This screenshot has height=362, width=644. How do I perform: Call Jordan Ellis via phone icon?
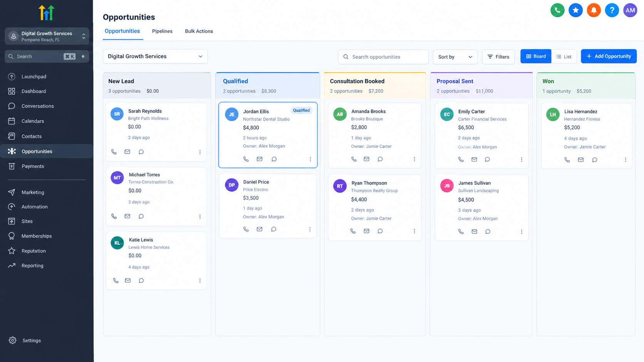(x=246, y=159)
